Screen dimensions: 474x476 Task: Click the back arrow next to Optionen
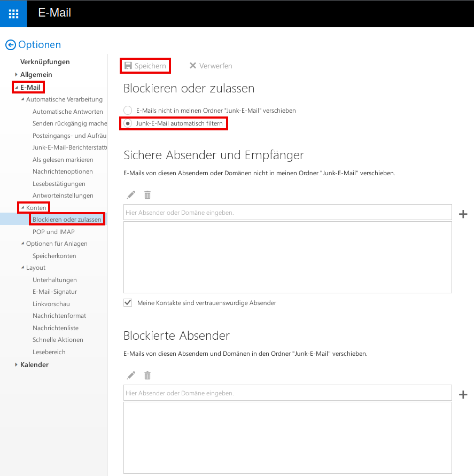[x=10, y=45]
